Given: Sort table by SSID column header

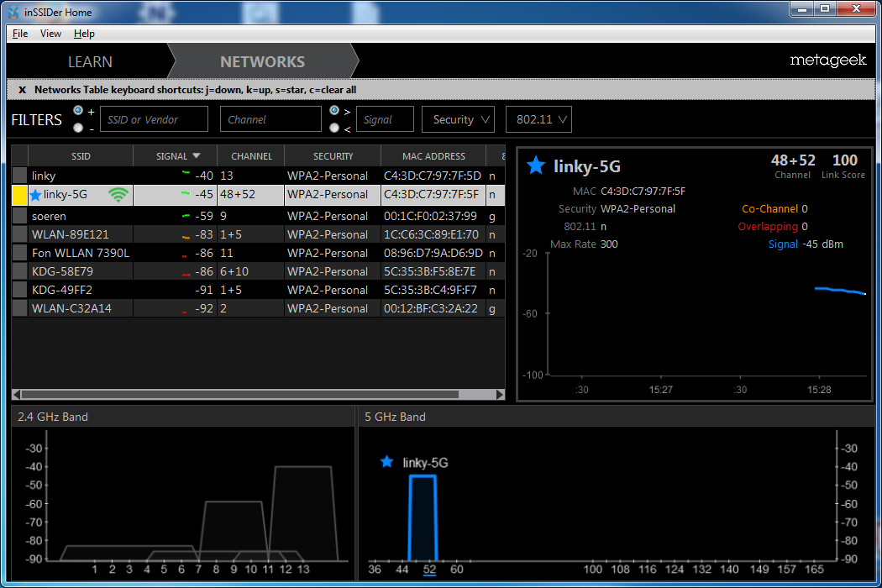Looking at the screenshot, I should click(81, 156).
